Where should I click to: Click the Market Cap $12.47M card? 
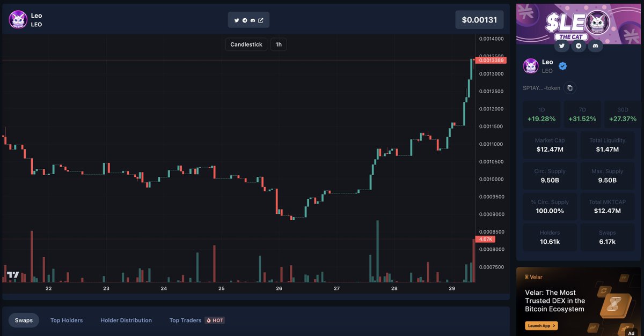[x=550, y=145]
